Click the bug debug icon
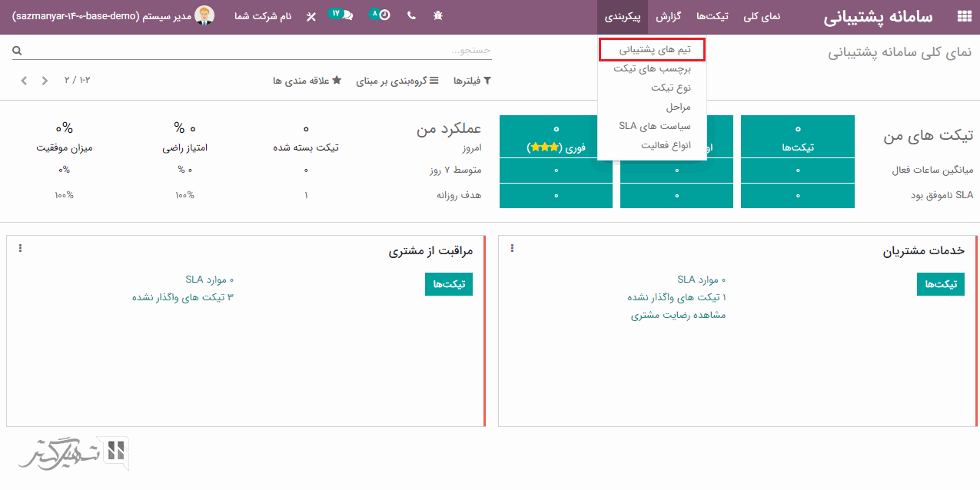The width and height of the screenshot is (980, 490). pos(438,15)
